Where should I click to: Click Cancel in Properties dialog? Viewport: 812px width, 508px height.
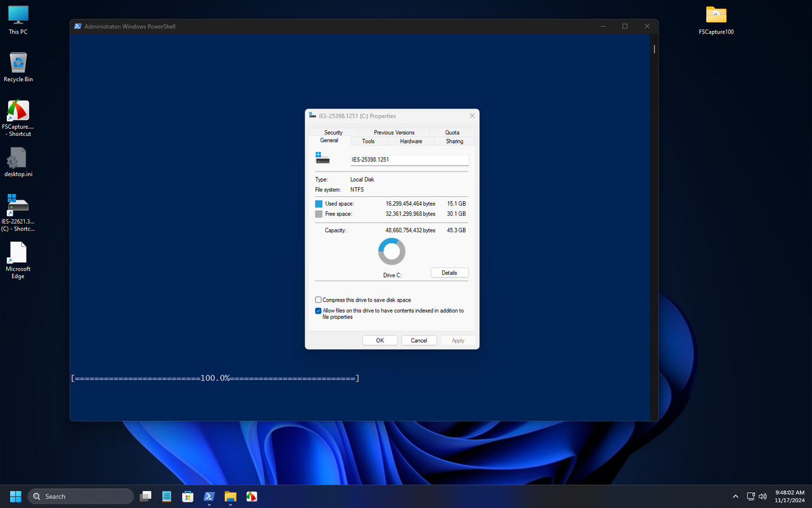click(419, 340)
